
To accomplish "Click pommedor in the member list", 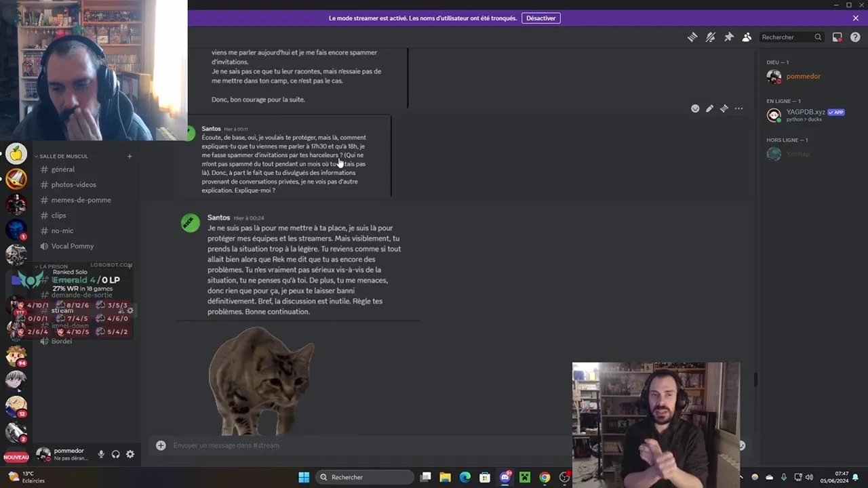I will click(804, 77).
